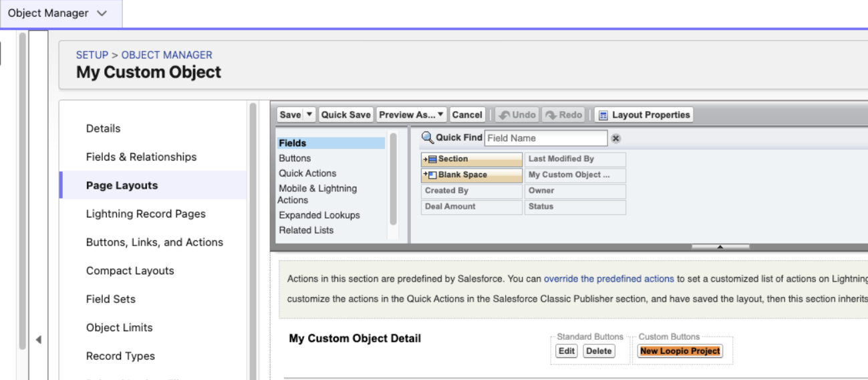
Task: Select the Status field item
Action: tap(575, 207)
